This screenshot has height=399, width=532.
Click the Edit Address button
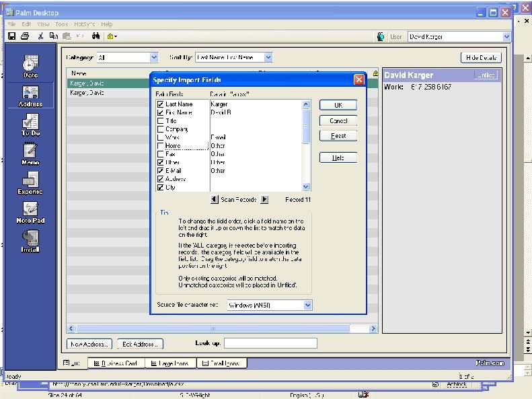(140, 344)
